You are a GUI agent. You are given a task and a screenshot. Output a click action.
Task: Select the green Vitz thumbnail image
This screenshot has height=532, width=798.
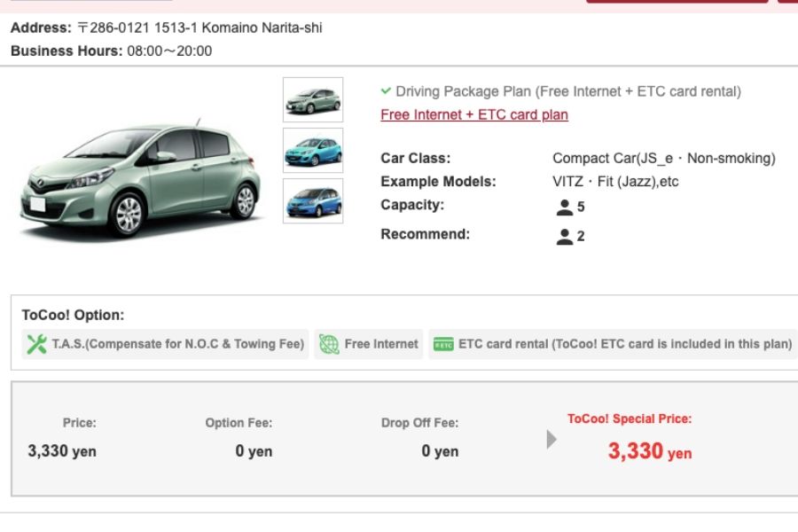click(x=313, y=100)
